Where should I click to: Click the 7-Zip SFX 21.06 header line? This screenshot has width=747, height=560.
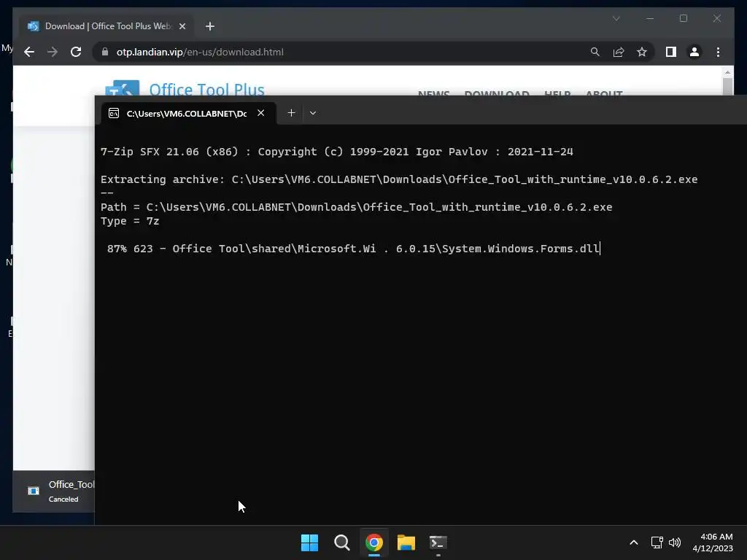pyautogui.click(x=337, y=152)
